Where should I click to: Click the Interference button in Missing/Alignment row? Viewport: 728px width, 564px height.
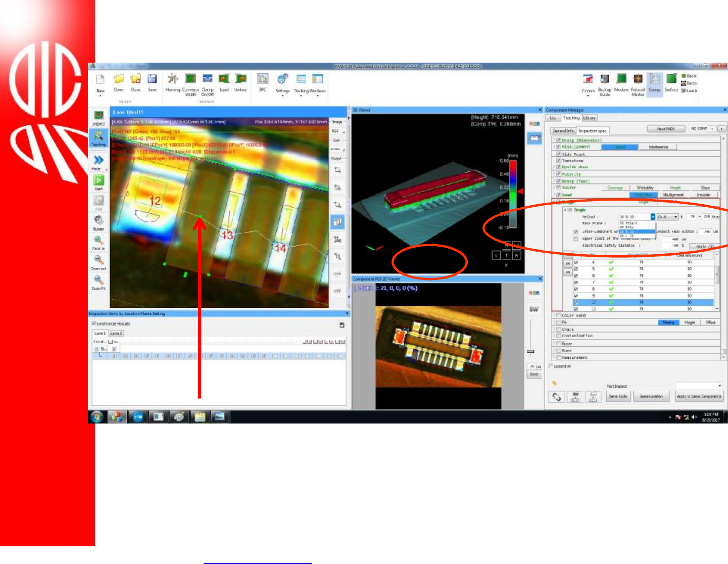point(658,147)
